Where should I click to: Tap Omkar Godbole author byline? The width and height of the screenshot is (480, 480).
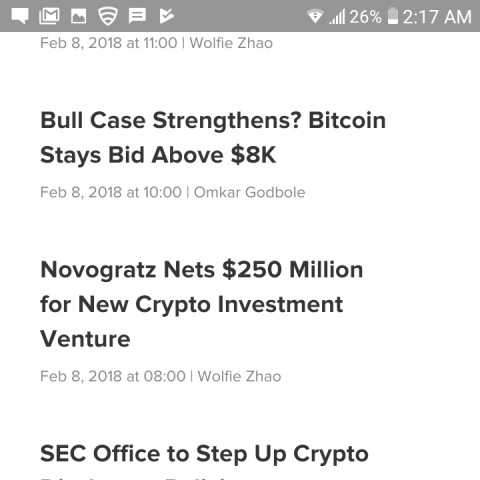(250, 192)
